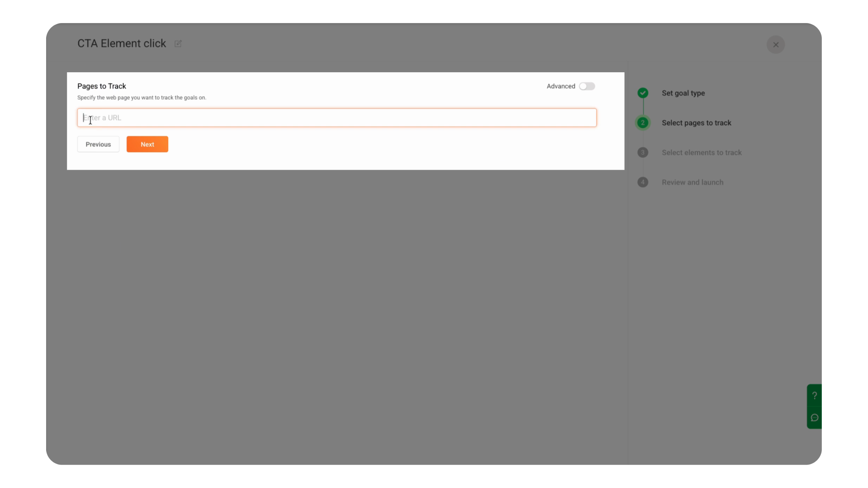The width and height of the screenshot is (868, 488).
Task: Jump to Review and launch step
Action: pyautogui.click(x=692, y=183)
